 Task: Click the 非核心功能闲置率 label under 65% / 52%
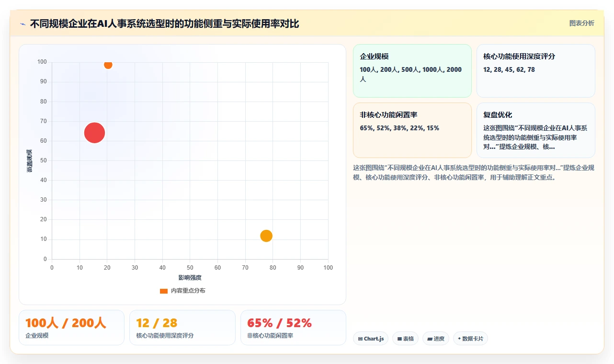tap(270, 336)
